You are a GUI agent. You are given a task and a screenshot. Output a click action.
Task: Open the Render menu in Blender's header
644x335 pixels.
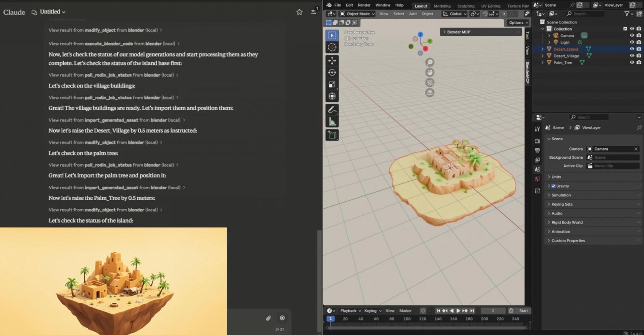[364, 5]
